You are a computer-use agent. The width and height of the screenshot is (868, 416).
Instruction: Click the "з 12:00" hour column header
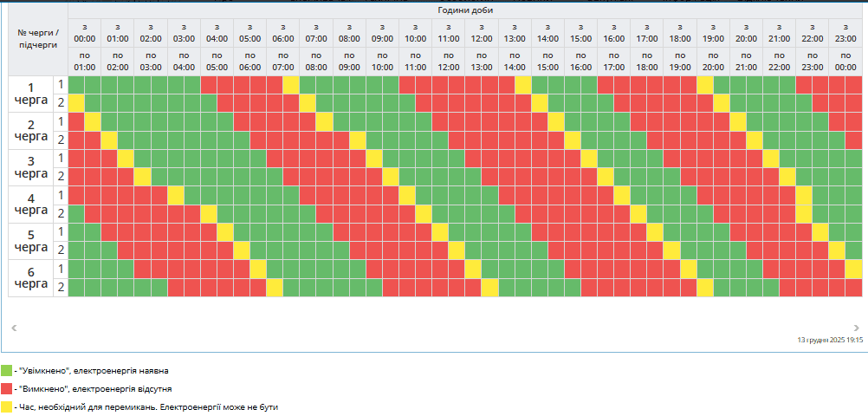(x=481, y=33)
